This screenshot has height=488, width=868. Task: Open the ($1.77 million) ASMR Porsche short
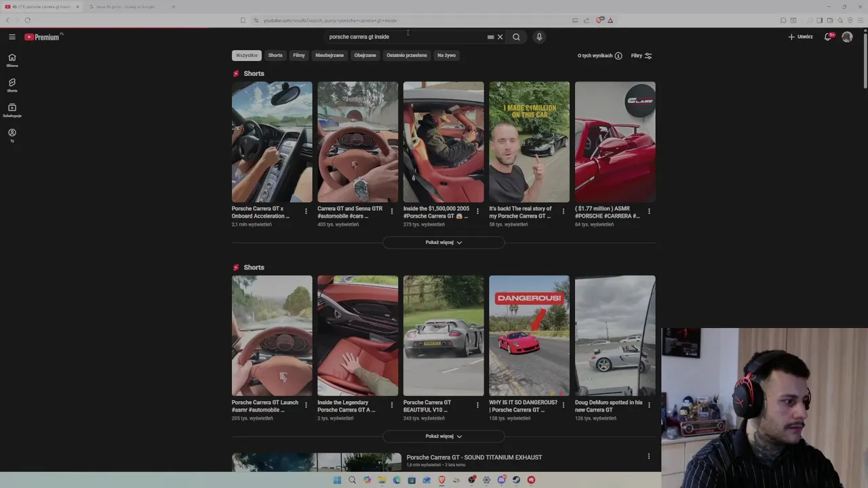615,142
